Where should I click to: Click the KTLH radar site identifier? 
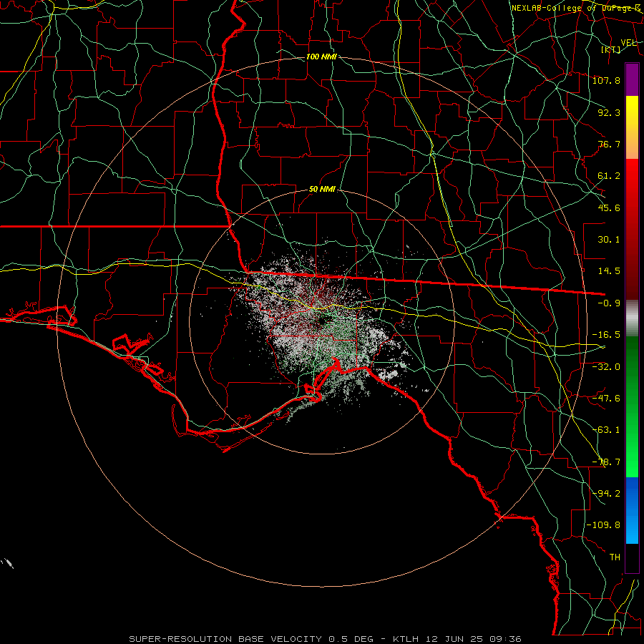tap(406, 639)
